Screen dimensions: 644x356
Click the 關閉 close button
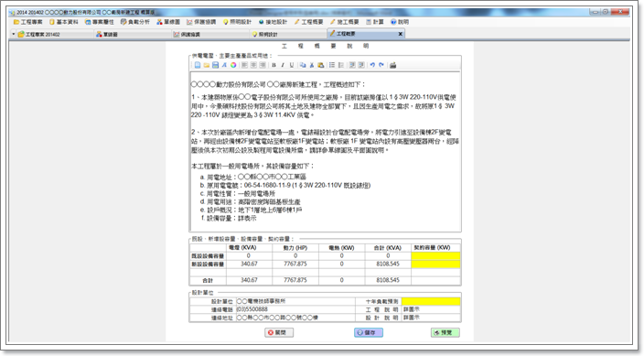coord(279,332)
